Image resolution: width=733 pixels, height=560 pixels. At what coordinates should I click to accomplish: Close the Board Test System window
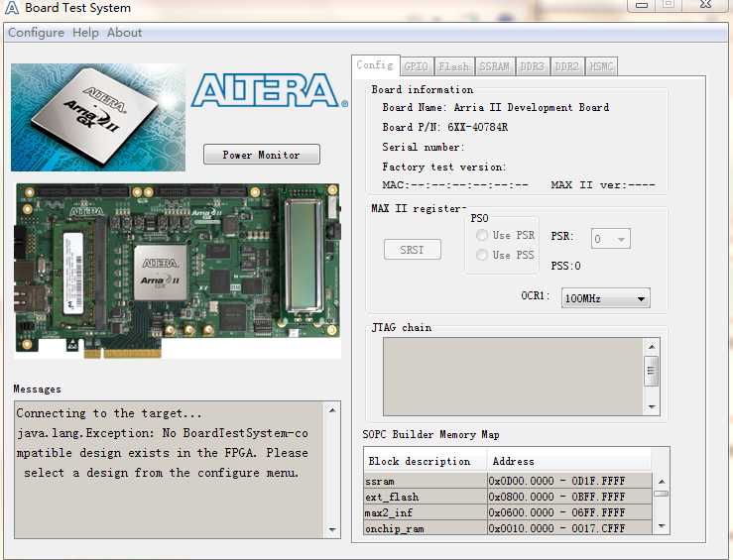coord(706,5)
